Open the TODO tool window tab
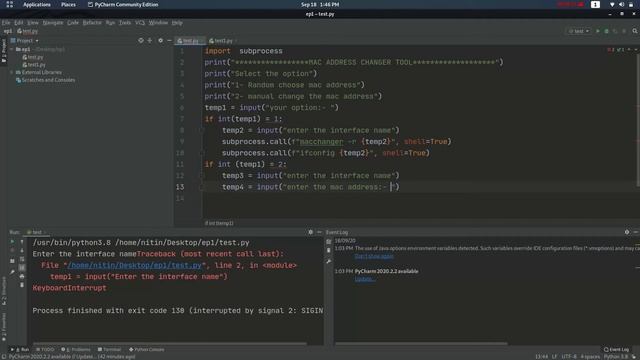640x360 pixels. tap(45, 349)
